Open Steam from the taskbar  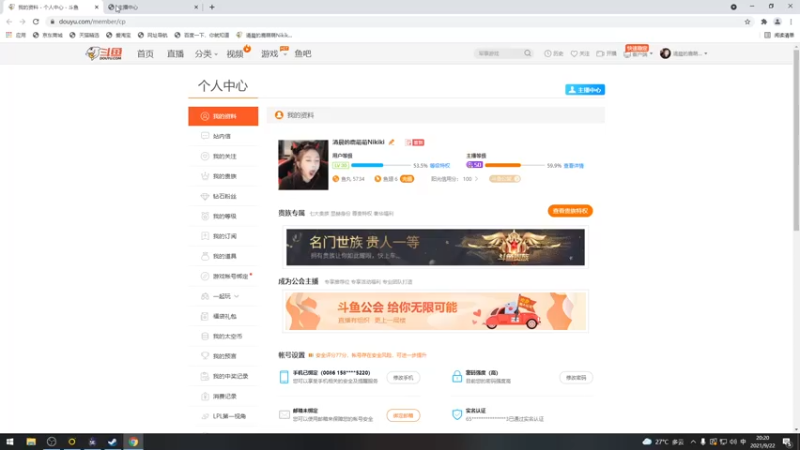(112, 442)
